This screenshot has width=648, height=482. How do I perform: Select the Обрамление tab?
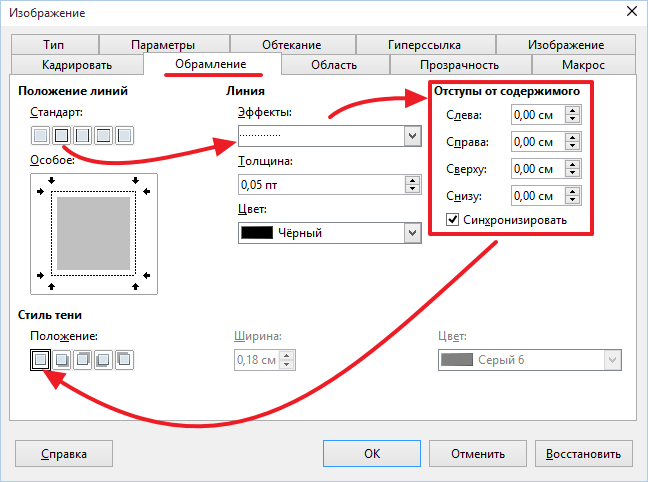point(212,64)
